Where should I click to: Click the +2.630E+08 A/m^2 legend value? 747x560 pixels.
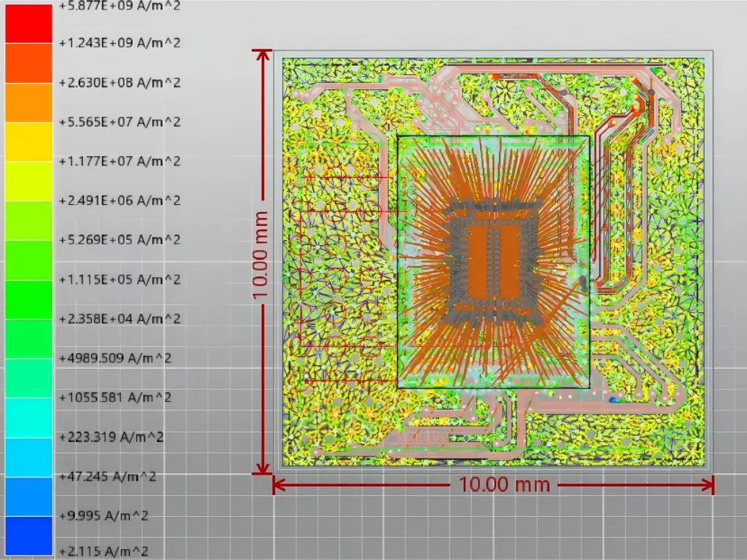120,82
